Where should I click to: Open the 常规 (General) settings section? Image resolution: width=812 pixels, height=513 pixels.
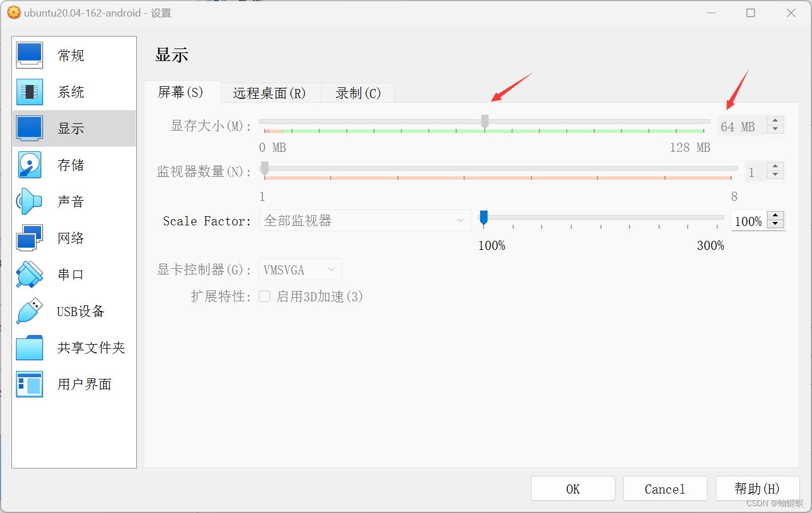tap(71, 55)
